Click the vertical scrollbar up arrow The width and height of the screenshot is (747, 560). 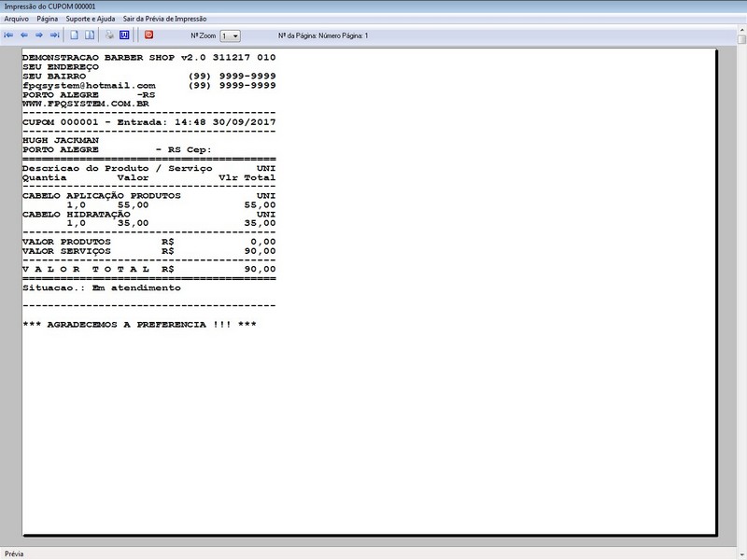[x=741, y=30]
